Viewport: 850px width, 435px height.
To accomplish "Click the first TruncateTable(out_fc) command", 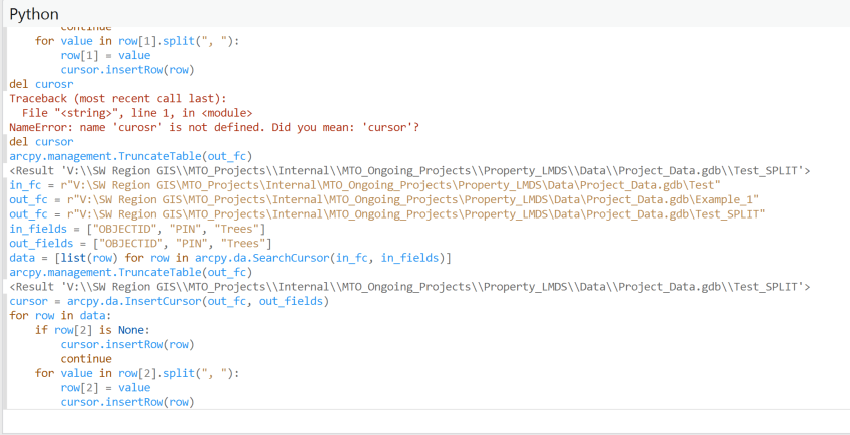I will pyautogui.click(x=131, y=156).
